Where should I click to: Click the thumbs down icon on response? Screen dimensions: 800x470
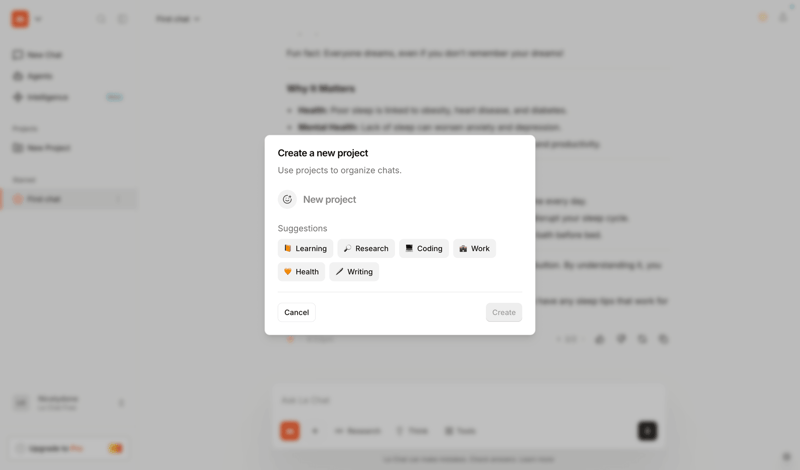tap(621, 339)
